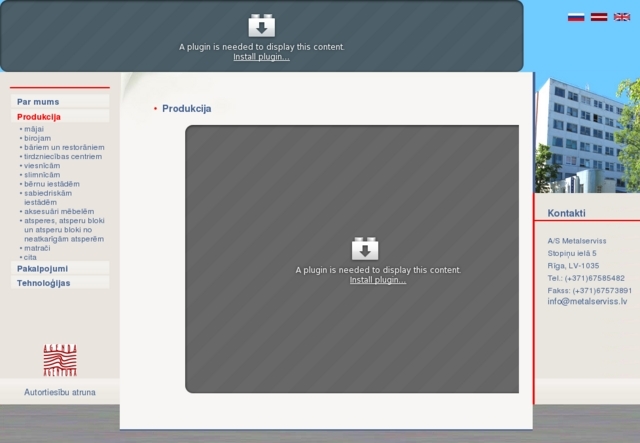Go to the Pakalpojumi menu item
The width and height of the screenshot is (640, 443).
point(43,268)
